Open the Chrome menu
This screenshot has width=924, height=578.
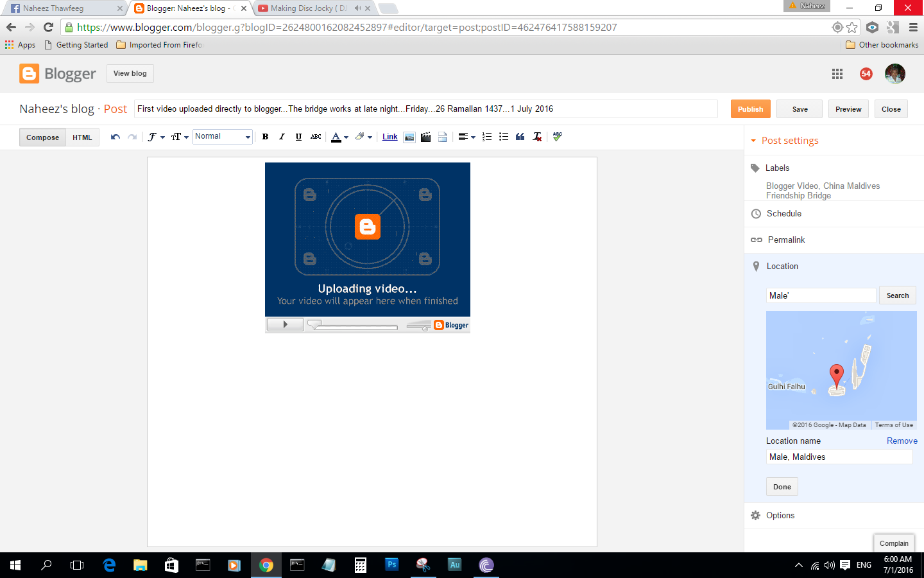[913, 27]
